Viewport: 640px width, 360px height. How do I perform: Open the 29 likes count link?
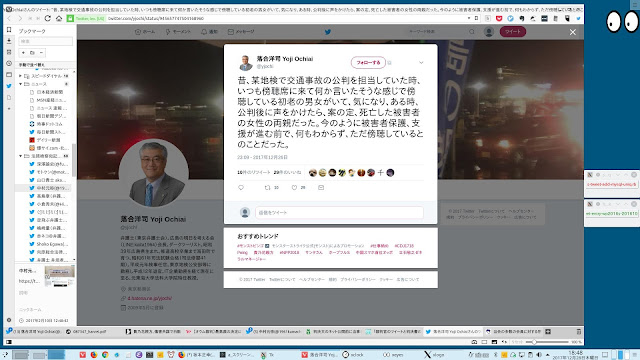287,173
